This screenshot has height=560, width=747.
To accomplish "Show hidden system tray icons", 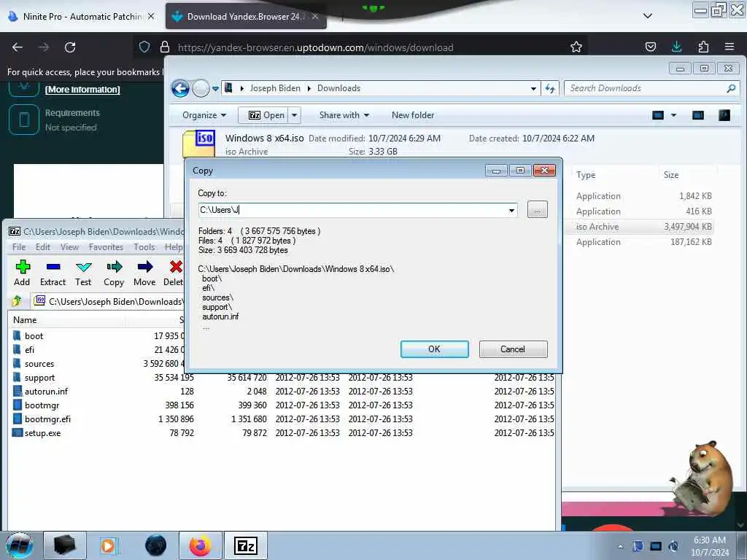I will [620, 546].
